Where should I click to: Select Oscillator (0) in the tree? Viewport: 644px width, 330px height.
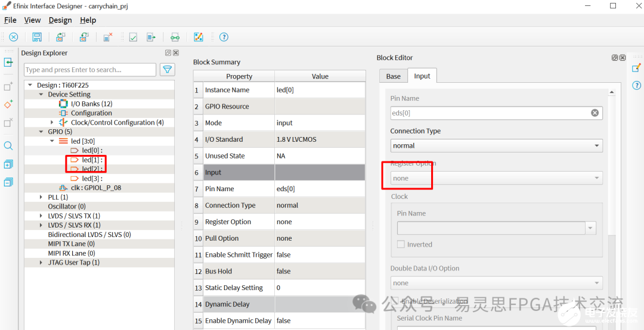tap(67, 207)
